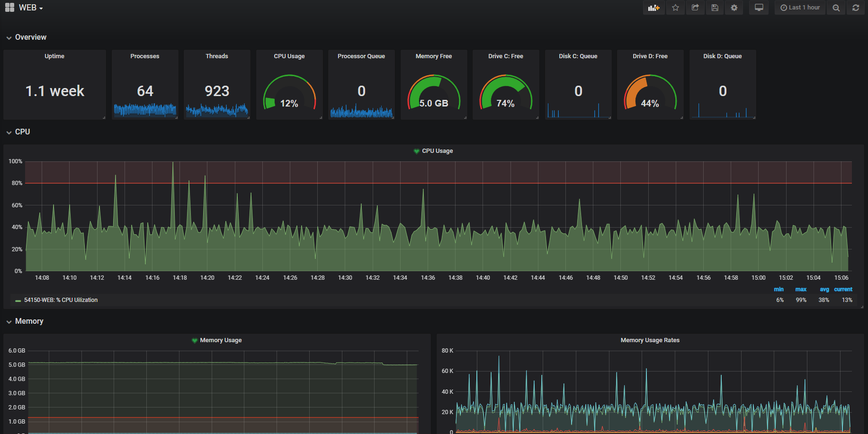Viewport: 868px width, 434px height.
Task: Open the Memory Usage Rates panel title menu
Action: pos(650,340)
